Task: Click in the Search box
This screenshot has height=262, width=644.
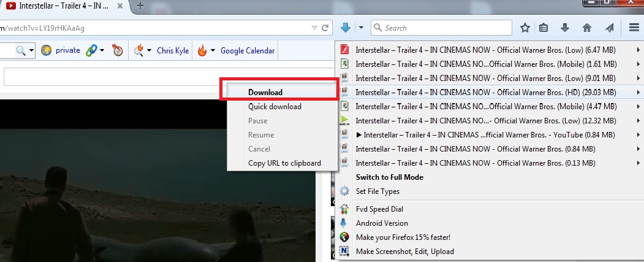Action: click(442, 28)
